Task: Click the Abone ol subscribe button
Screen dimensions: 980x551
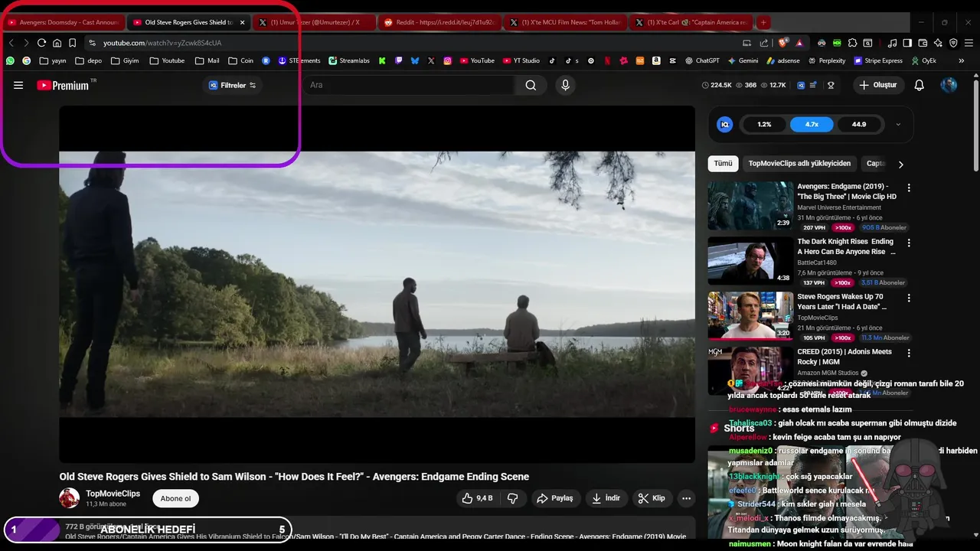Action: click(x=175, y=498)
